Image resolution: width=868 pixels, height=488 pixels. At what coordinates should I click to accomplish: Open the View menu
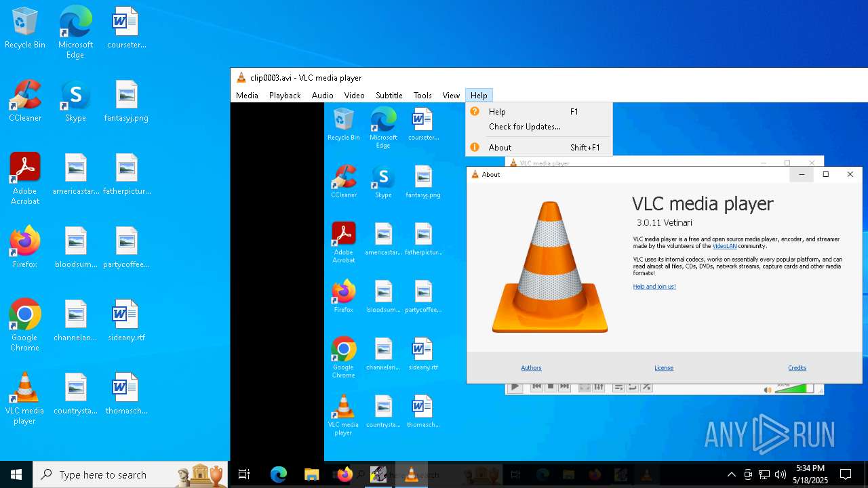click(x=451, y=96)
